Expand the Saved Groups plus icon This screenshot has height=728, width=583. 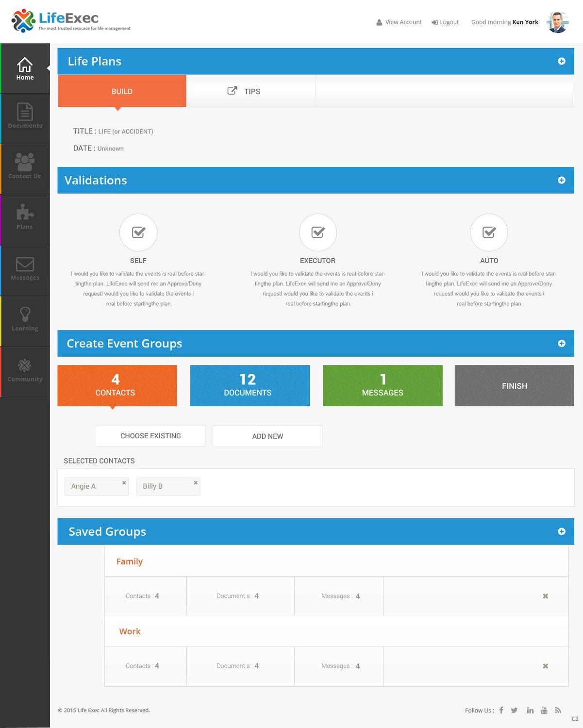(562, 531)
